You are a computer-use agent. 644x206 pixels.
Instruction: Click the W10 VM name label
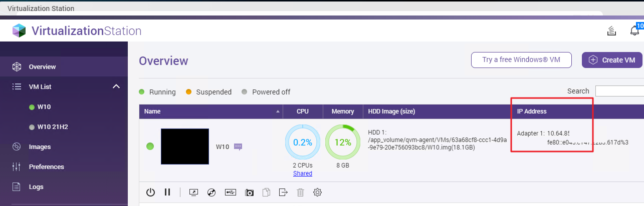click(x=223, y=147)
